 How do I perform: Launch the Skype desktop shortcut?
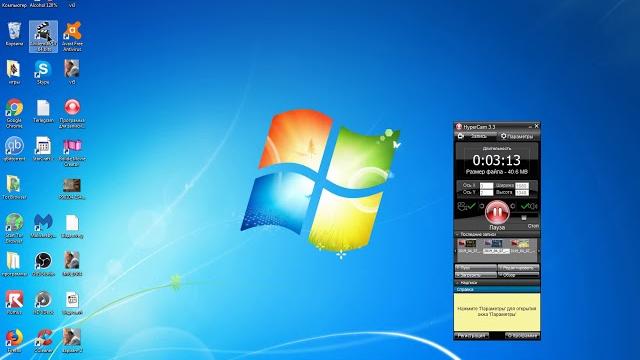[x=43, y=72]
